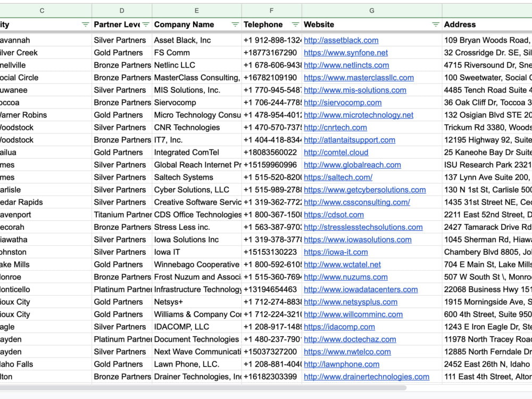Select the 'Siervocomp' company cell
Screen dimensions: 532x399
[x=197, y=103]
